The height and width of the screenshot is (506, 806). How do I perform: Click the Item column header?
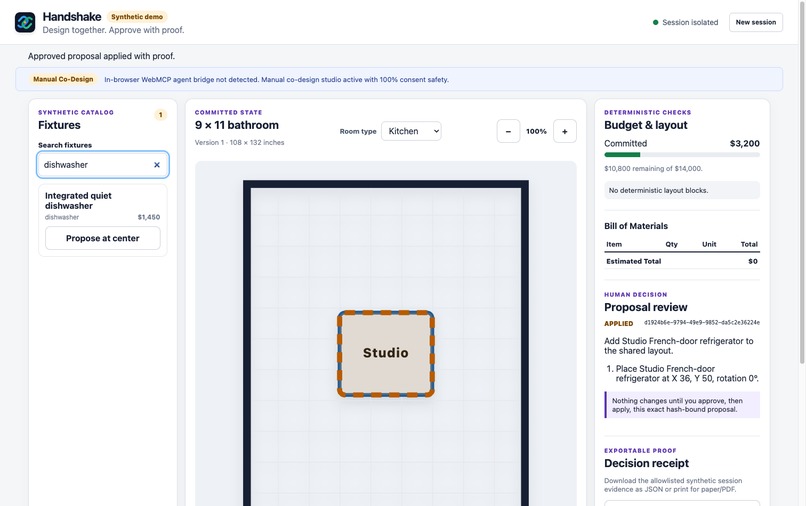pos(614,244)
